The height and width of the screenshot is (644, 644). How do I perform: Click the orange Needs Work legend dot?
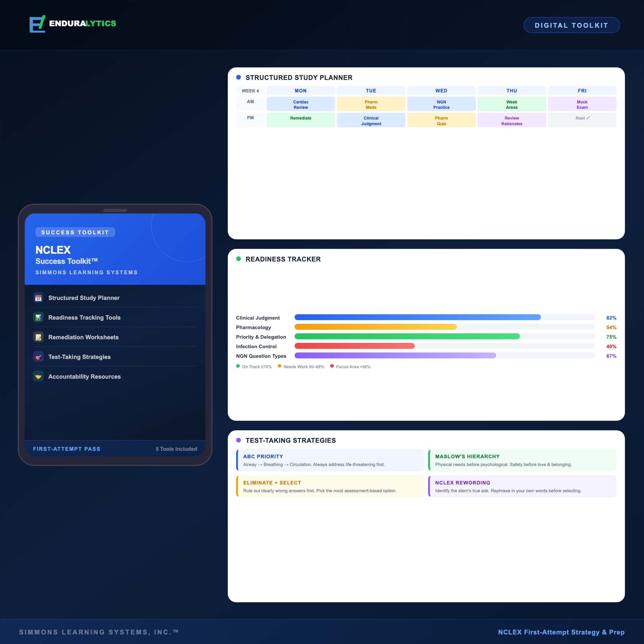pos(280,366)
